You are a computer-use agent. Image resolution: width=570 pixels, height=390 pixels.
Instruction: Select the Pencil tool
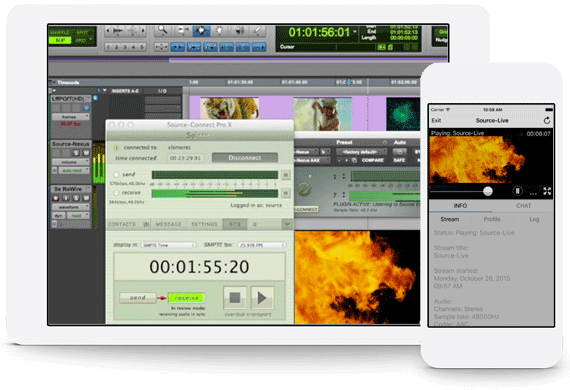(x=258, y=31)
